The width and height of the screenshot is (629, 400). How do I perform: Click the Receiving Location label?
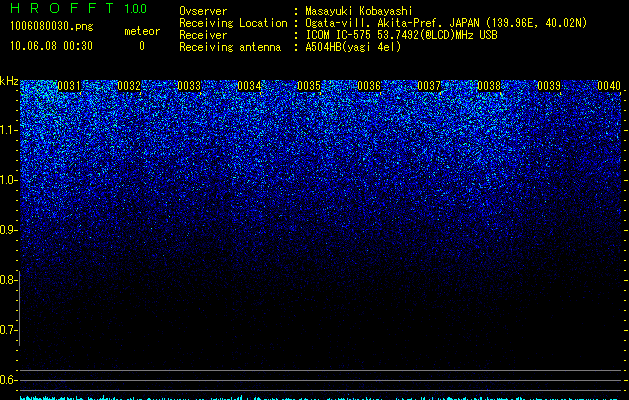[x=233, y=23]
